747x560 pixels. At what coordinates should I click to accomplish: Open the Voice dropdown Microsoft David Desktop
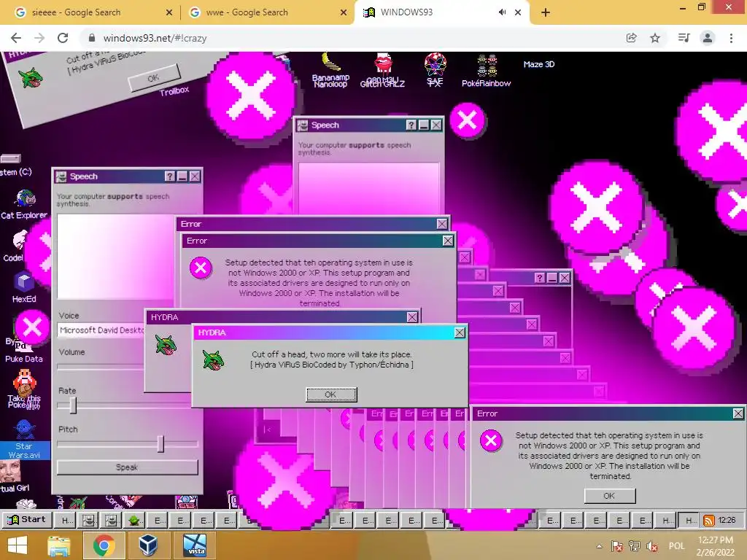pos(102,330)
